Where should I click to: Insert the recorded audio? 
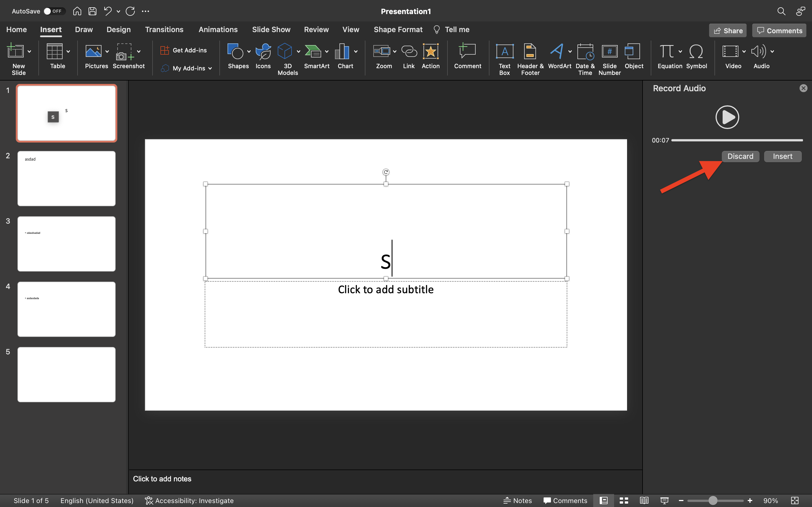point(782,156)
